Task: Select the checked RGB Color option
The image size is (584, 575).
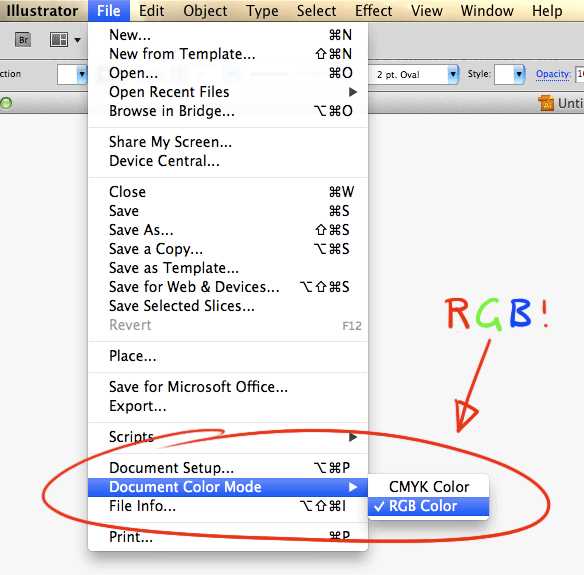Action: 428,506
